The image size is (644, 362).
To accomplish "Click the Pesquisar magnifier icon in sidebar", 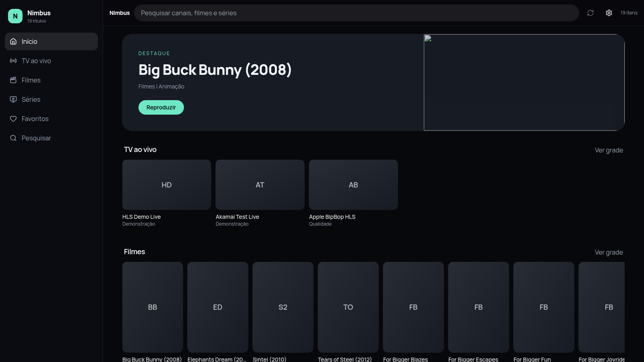I will pyautogui.click(x=13, y=138).
